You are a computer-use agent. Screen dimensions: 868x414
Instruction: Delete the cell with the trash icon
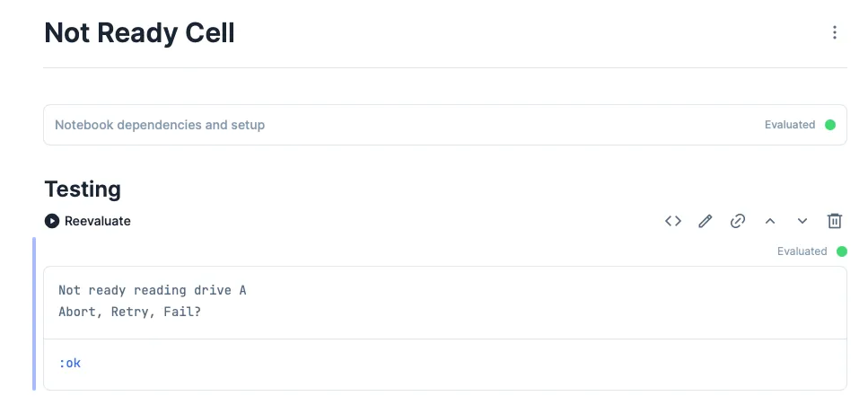coord(835,221)
